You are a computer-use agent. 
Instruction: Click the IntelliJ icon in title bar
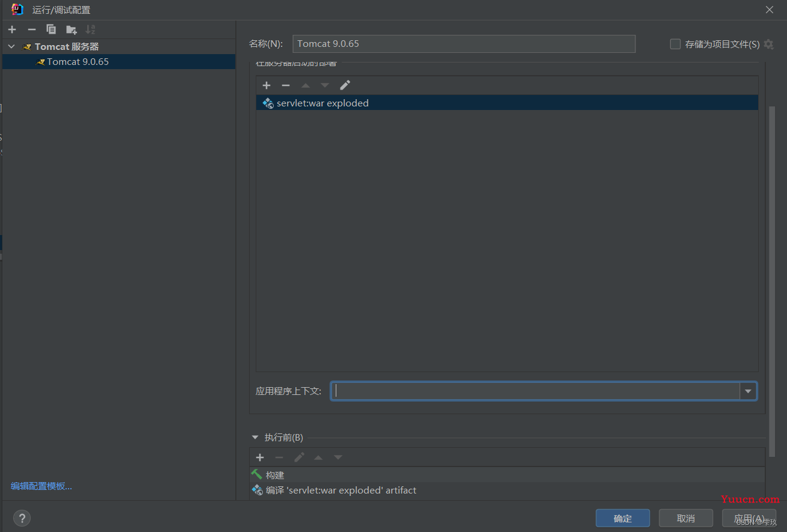click(x=17, y=10)
